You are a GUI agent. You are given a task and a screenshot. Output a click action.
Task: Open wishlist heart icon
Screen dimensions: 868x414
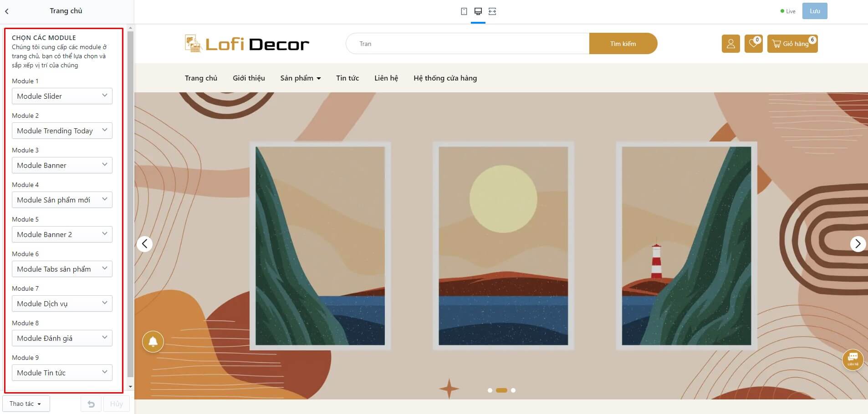coord(753,44)
